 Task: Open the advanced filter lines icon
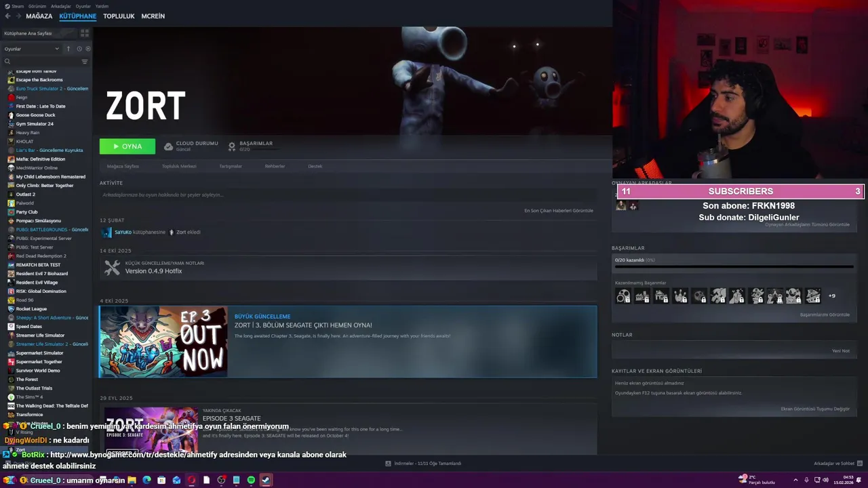[x=85, y=62]
